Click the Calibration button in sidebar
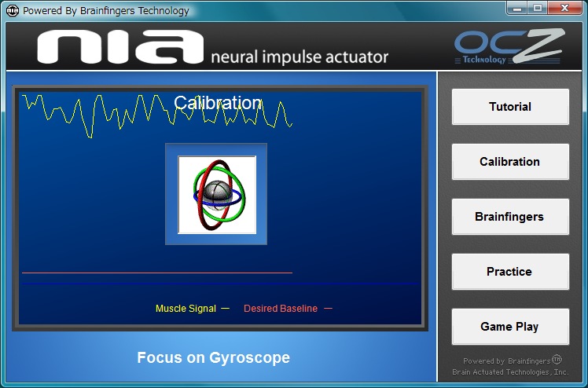This screenshot has height=388, width=588. point(510,162)
